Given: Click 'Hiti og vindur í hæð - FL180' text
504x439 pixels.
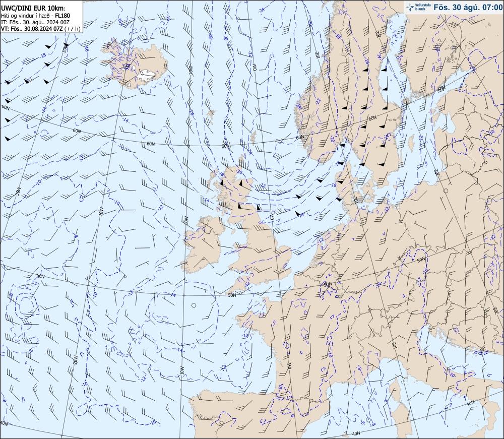Looking at the screenshot, I should tap(35, 16).
